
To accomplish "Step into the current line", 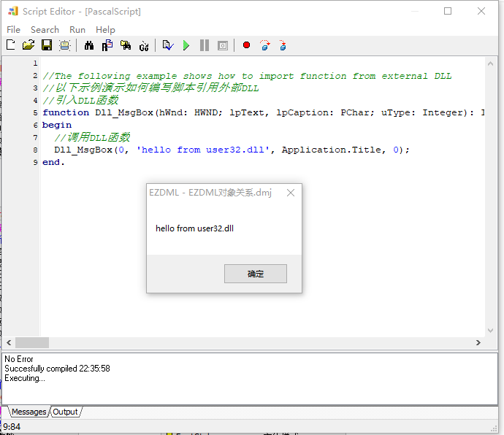I will (283, 45).
